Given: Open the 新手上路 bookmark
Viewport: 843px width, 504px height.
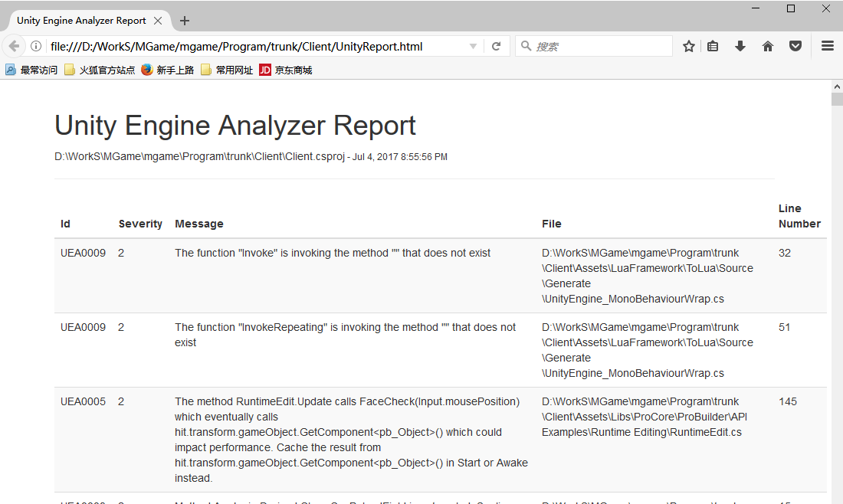Looking at the screenshot, I should click(x=168, y=70).
